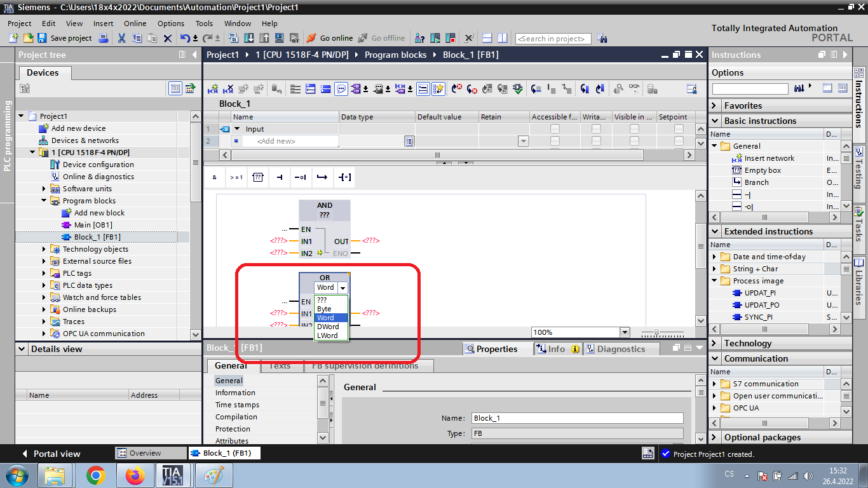This screenshot has width=868, height=488.
Task: Toggle favorites display star icon in editor
Action: [438, 89]
